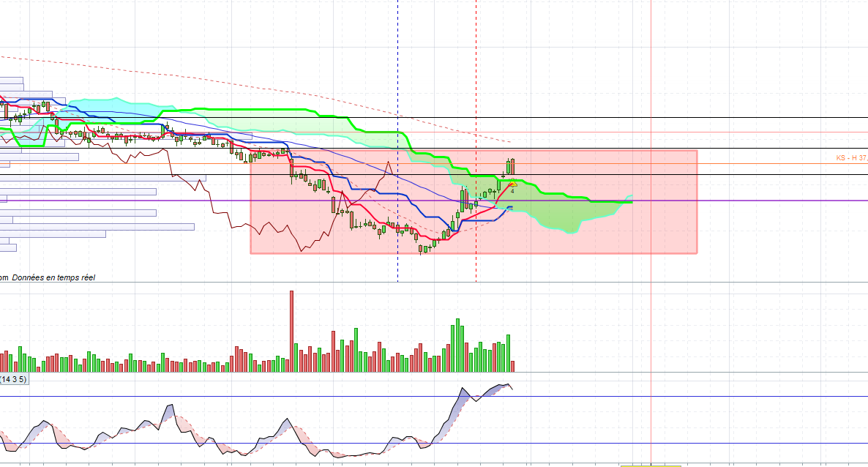
Task: Select the purple horizontal support line
Action: pyautogui.click(x=434, y=201)
